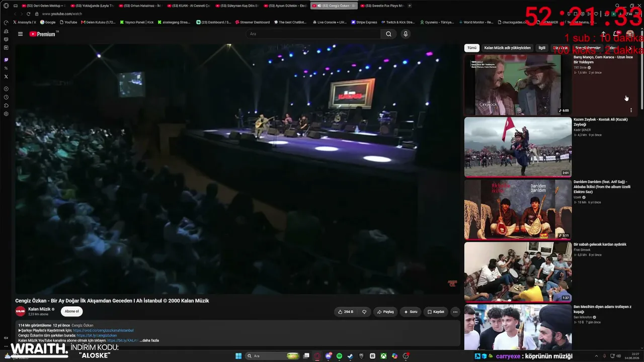Click the YouTube search input field
Image resolution: width=644 pixels, height=362 pixels.
pyautogui.click(x=313, y=34)
